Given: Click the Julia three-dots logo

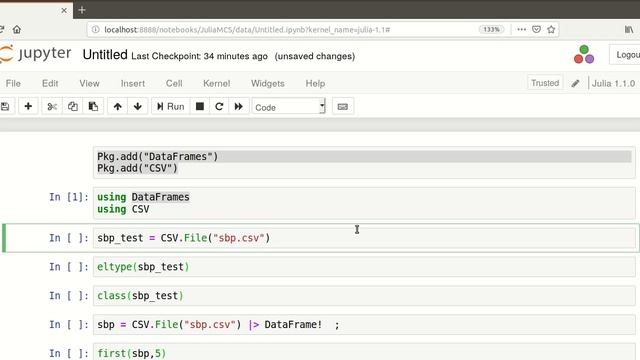Looking at the screenshot, I should (x=584, y=55).
